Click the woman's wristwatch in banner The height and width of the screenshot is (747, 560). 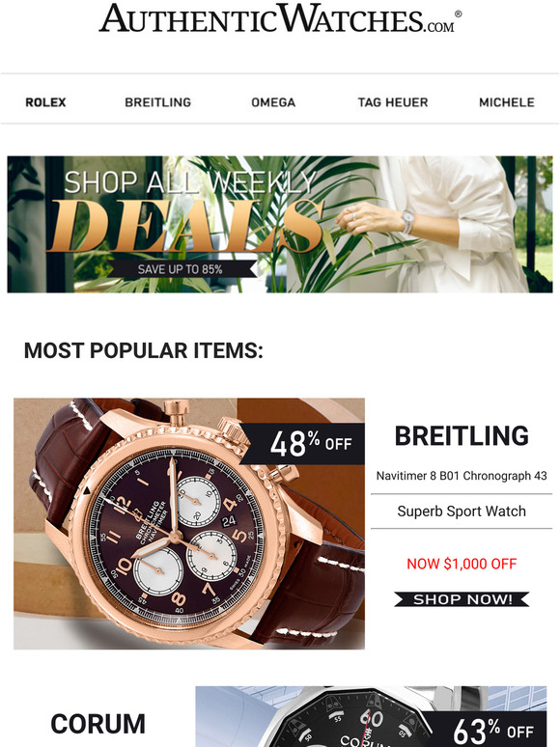pos(408,222)
